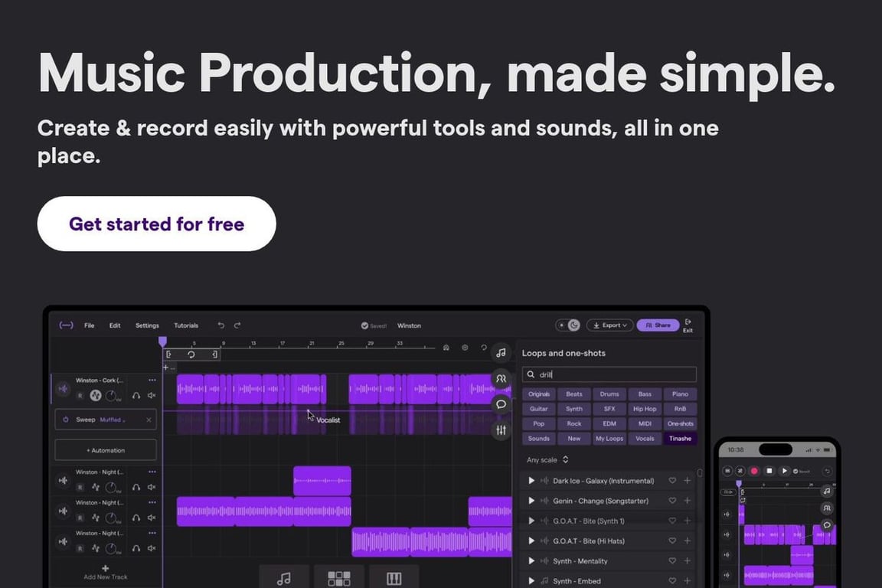Select the Beats filter tag

[574, 394]
